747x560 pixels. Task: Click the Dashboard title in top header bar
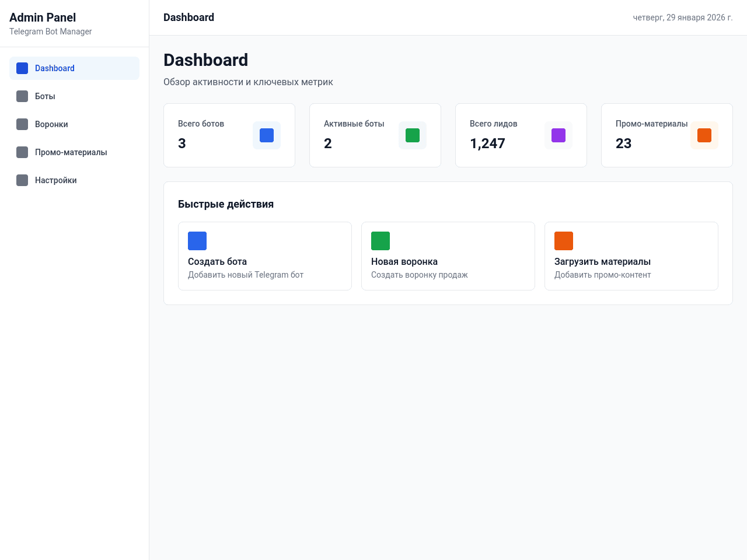coord(189,17)
